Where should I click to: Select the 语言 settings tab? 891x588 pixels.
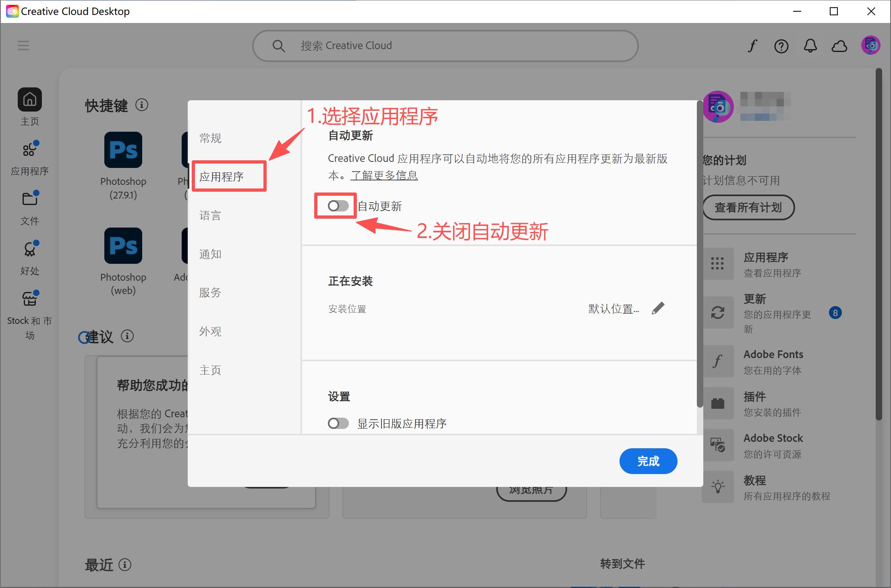210,215
